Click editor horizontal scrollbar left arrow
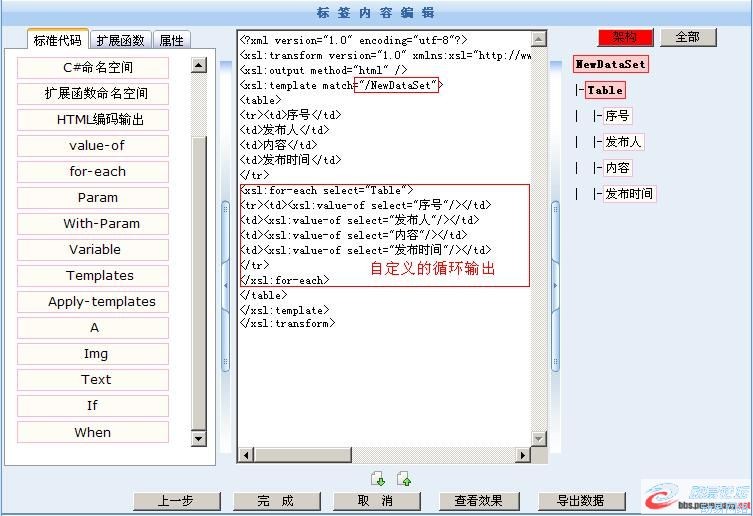Screen dimensions: 753x516 coord(245,456)
